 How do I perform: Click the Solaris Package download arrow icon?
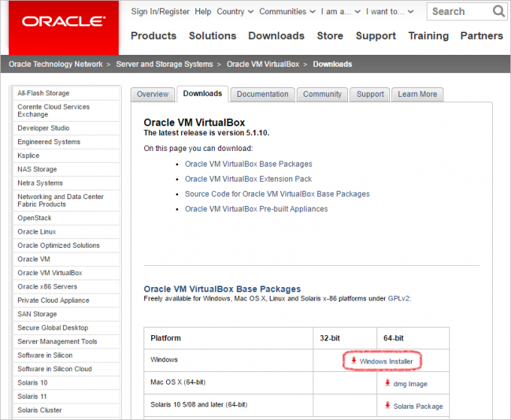coord(388,405)
